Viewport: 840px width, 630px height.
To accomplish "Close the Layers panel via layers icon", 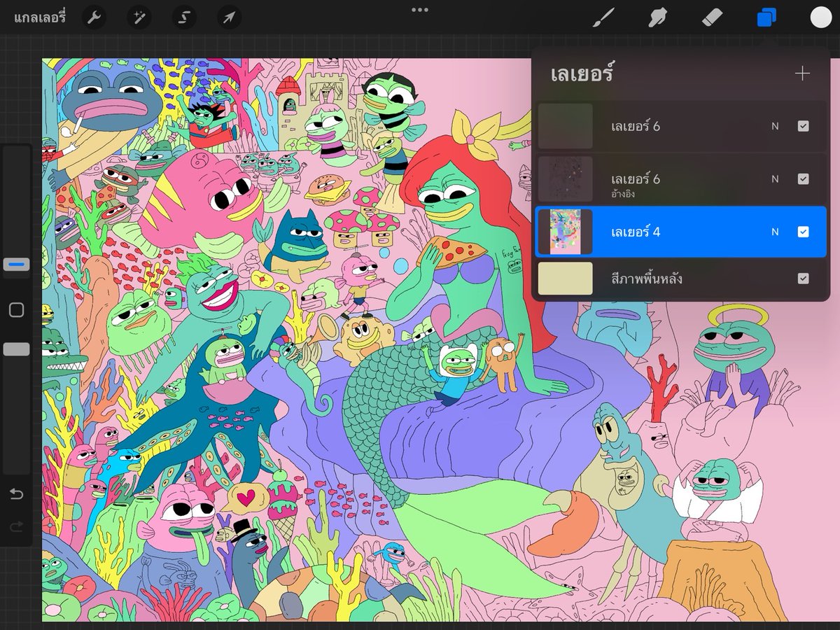I will (x=767, y=17).
